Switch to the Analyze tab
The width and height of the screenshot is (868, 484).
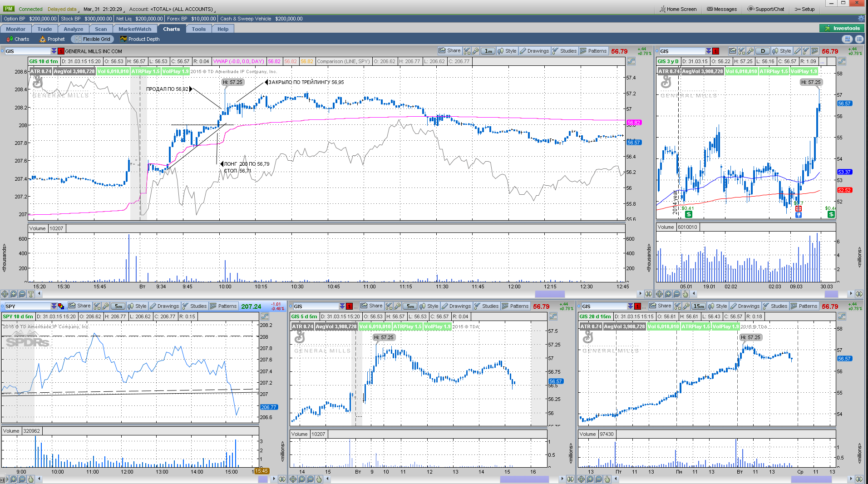tap(74, 29)
